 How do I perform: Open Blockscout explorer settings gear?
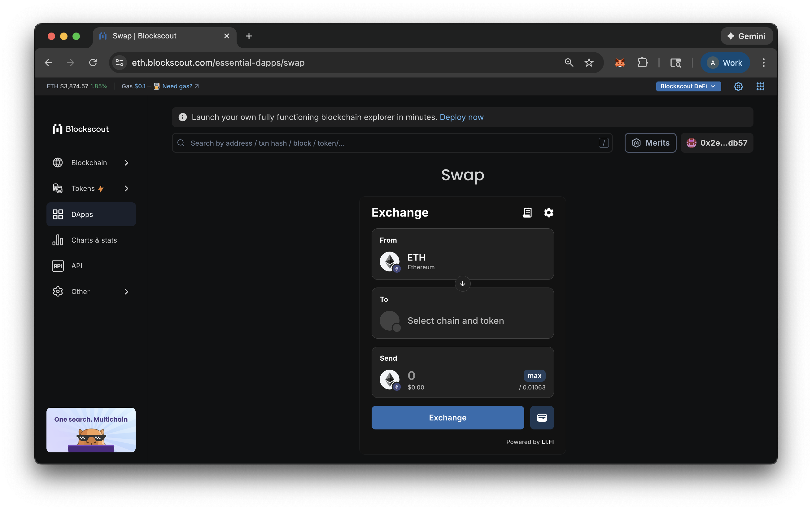pyautogui.click(x=739, y=86)
